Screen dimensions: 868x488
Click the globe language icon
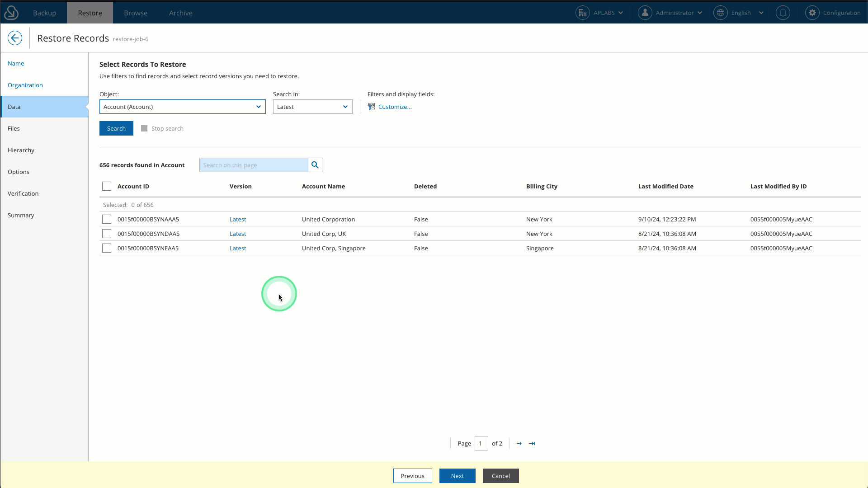pos(720,13)
